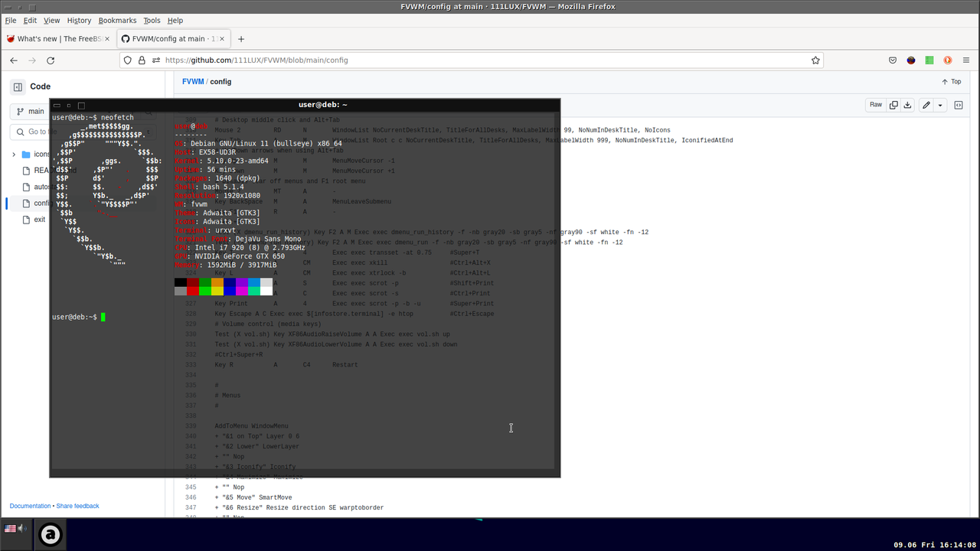Click the US flag keyboard layout indicator

pyautogui.click(x=11, y=529)
